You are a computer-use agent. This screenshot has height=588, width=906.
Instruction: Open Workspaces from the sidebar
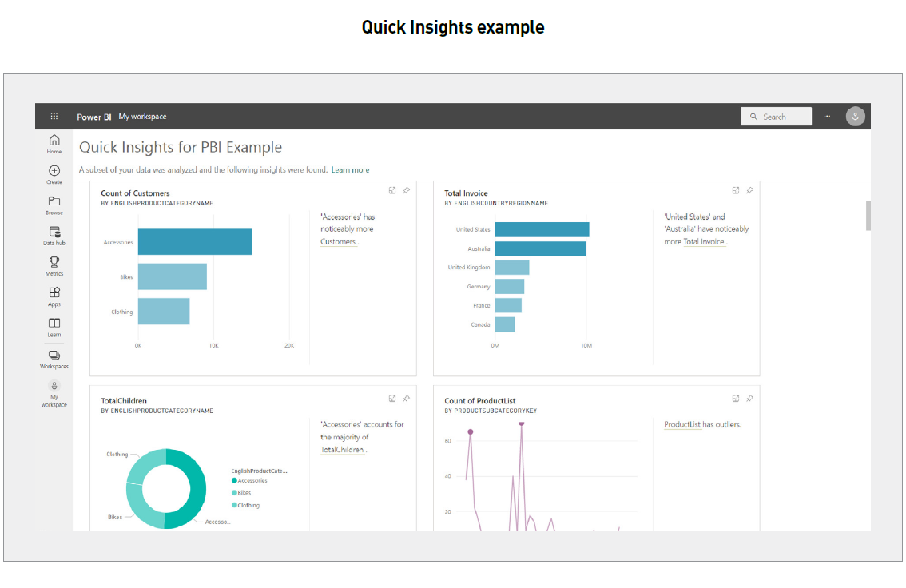54,360
